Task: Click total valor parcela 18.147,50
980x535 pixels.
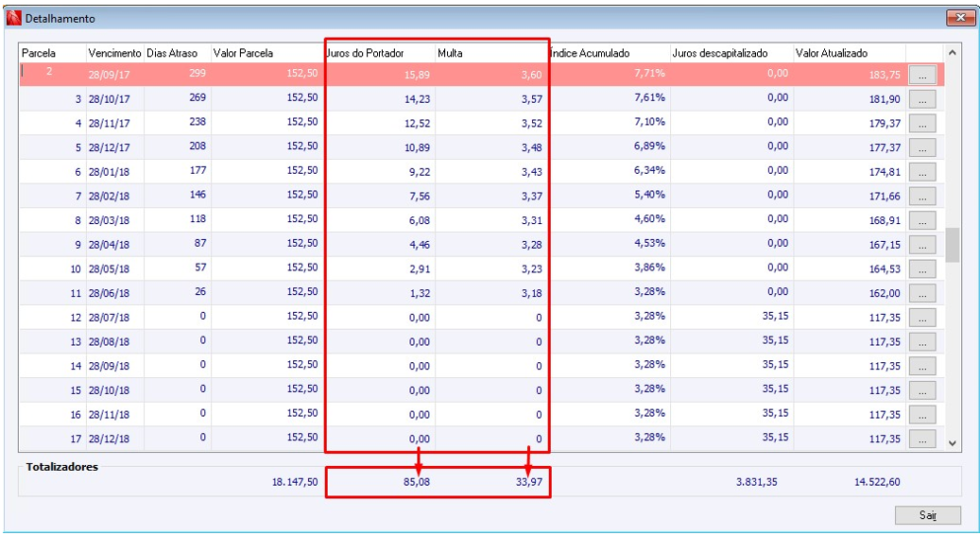Action: tap(295, 482)
